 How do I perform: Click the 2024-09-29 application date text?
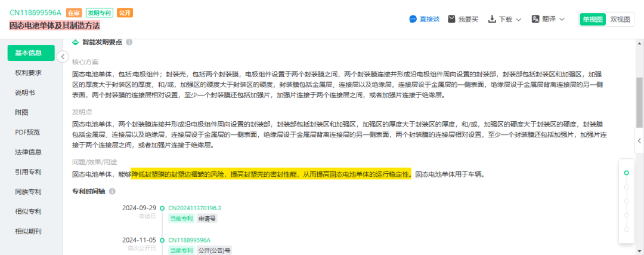(x=139, y=208)
